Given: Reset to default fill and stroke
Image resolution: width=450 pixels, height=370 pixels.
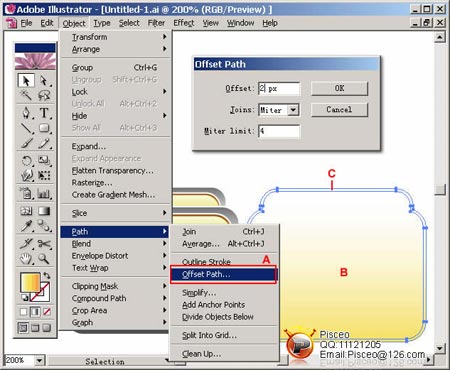Looking at the screenshot, I should click(x=24, y=297).
